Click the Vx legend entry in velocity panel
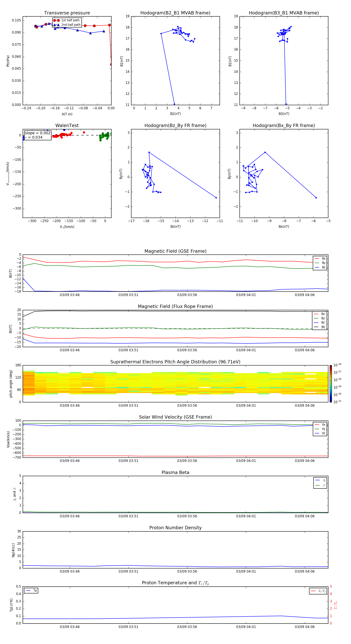351x644 pixels. tap(320, 424)
